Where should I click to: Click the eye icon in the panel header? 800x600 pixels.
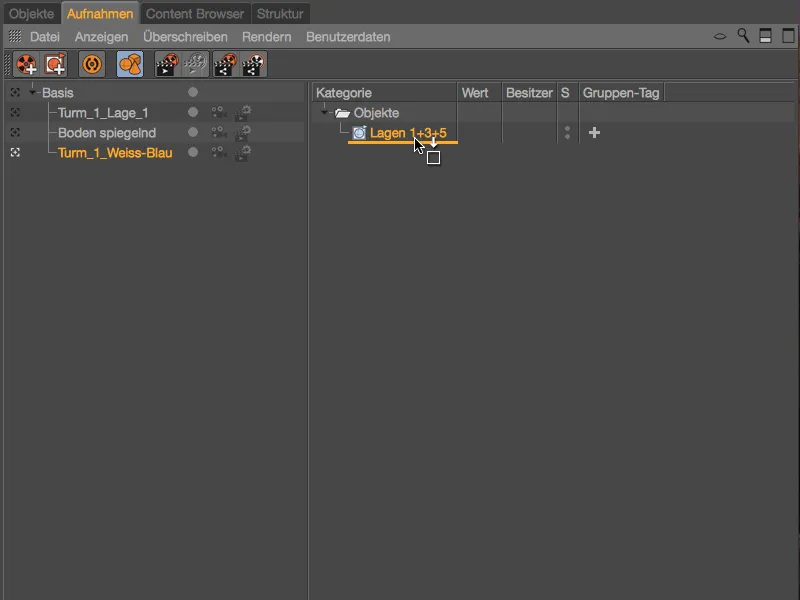tap(719, 36)
